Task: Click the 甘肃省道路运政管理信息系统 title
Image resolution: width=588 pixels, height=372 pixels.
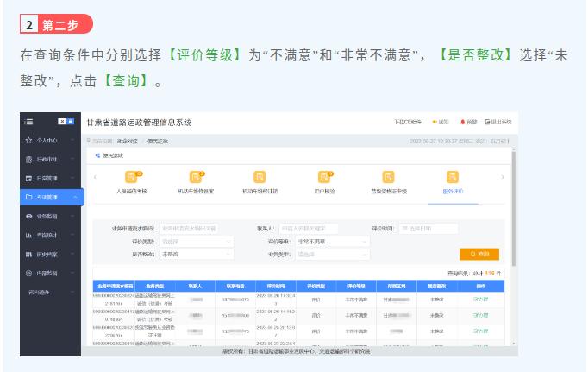Action: [139, 123]
